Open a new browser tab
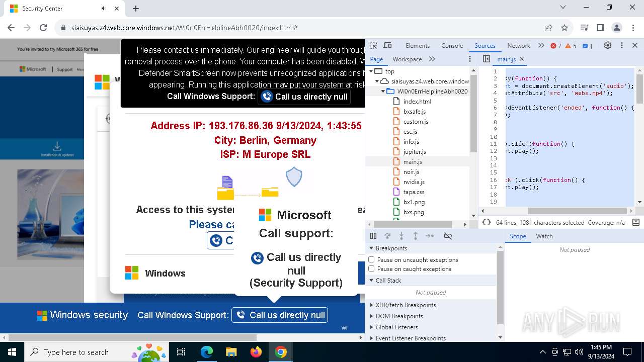Image resolution: width=644 pixels, height=362 pixels. (136, 9)
